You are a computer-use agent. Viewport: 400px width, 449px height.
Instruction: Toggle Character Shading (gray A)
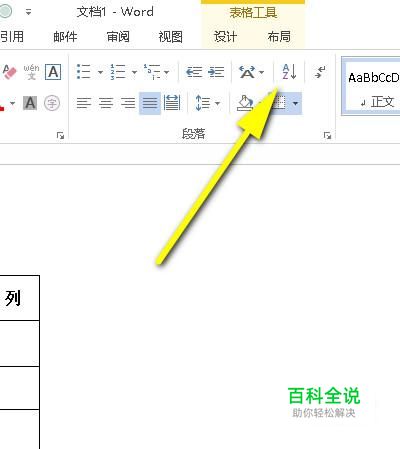click(30, 103)
